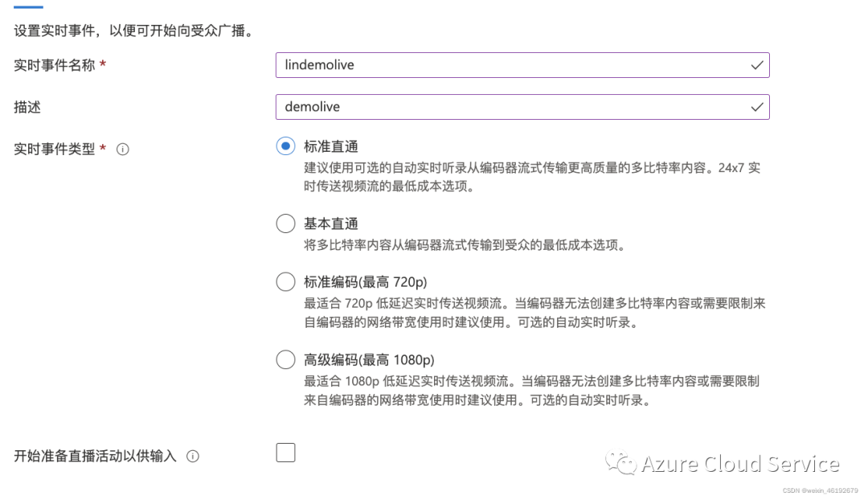Click the checkmark icon in demolive field

756,107
